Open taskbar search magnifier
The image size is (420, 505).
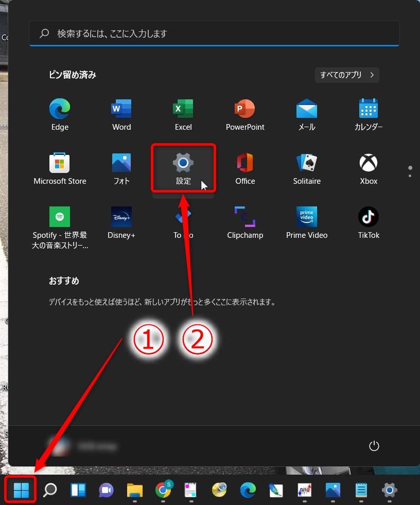pos(49,490)
